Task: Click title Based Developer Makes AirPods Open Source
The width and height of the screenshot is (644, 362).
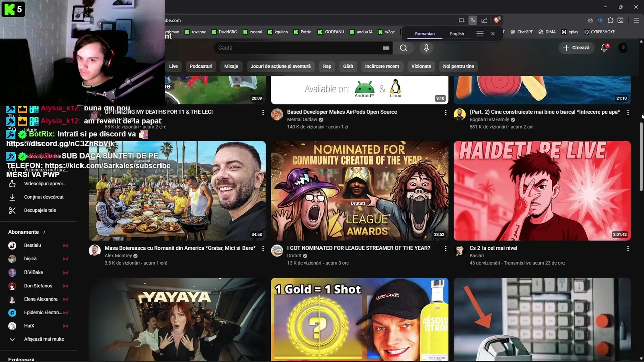Action: 342,112
